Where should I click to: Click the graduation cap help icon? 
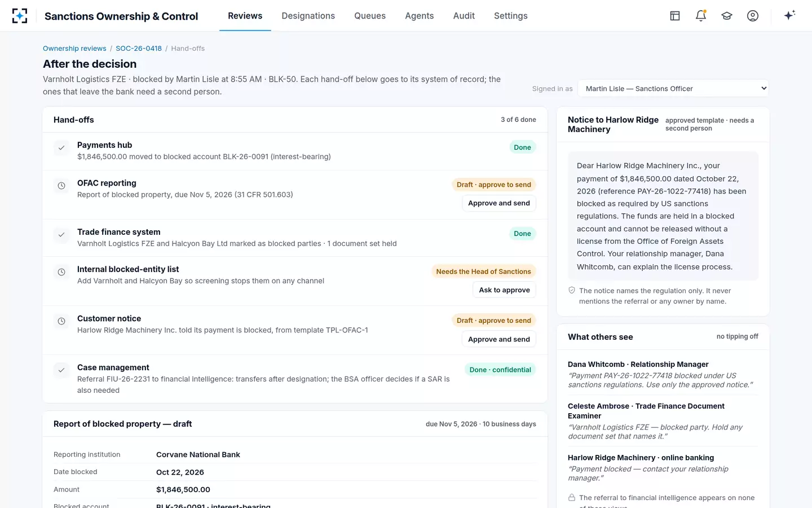coord(727,16)
